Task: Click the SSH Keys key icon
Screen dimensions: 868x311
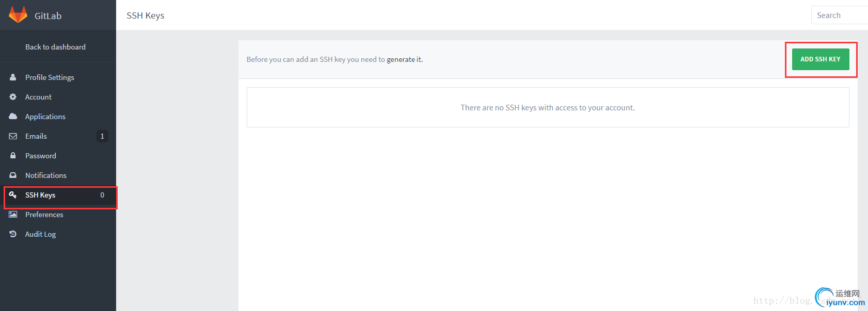Action: tap(13, 195)
